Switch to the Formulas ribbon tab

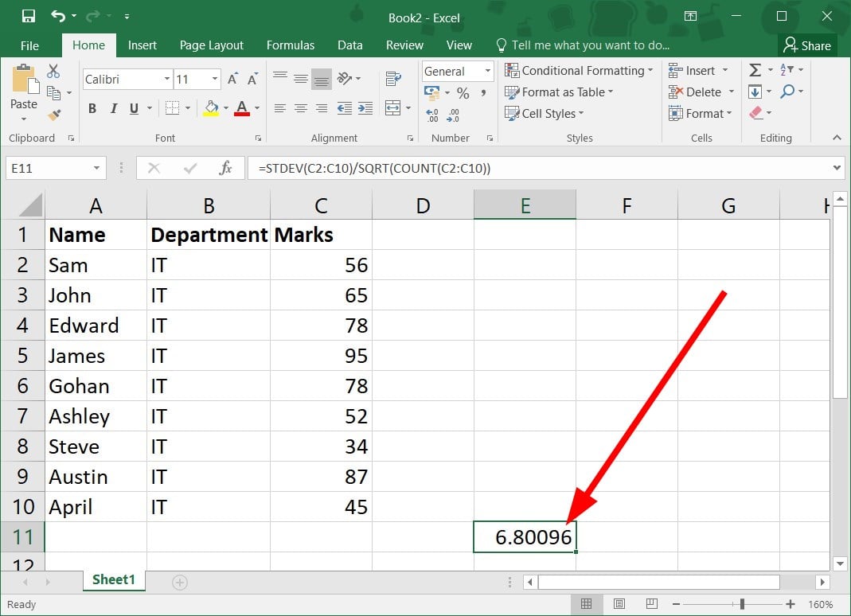(x=290, y=45)
